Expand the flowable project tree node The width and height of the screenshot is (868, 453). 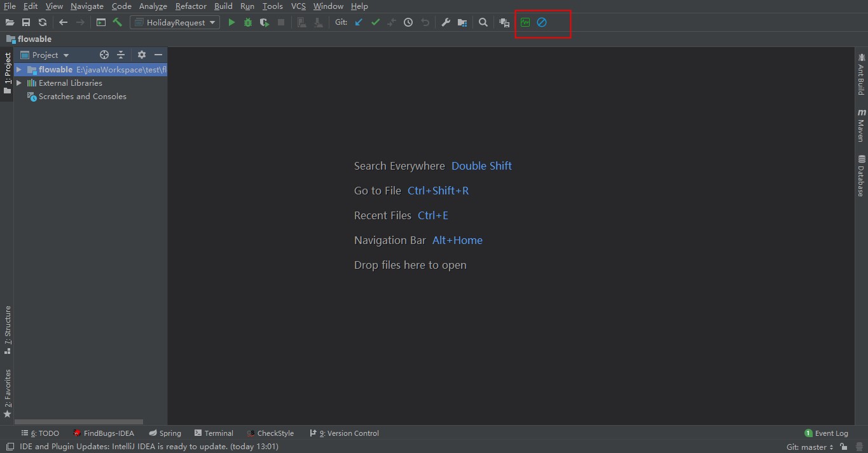19,70
